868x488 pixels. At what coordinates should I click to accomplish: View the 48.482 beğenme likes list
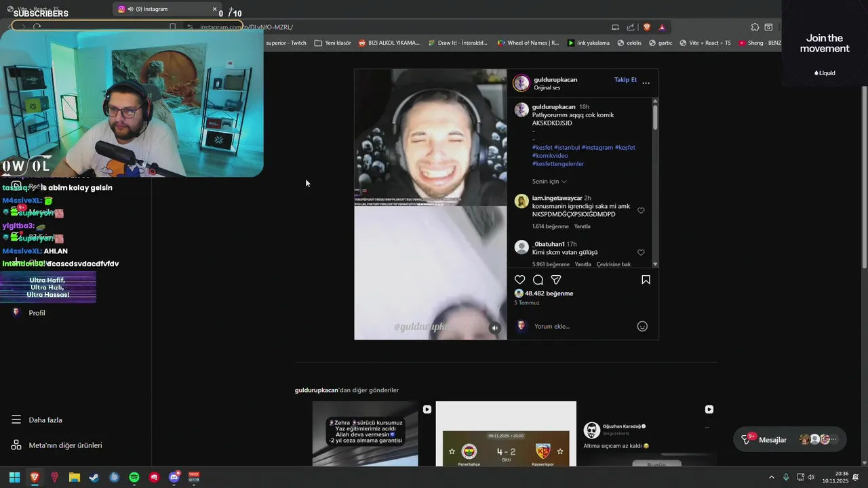(549, 293)
